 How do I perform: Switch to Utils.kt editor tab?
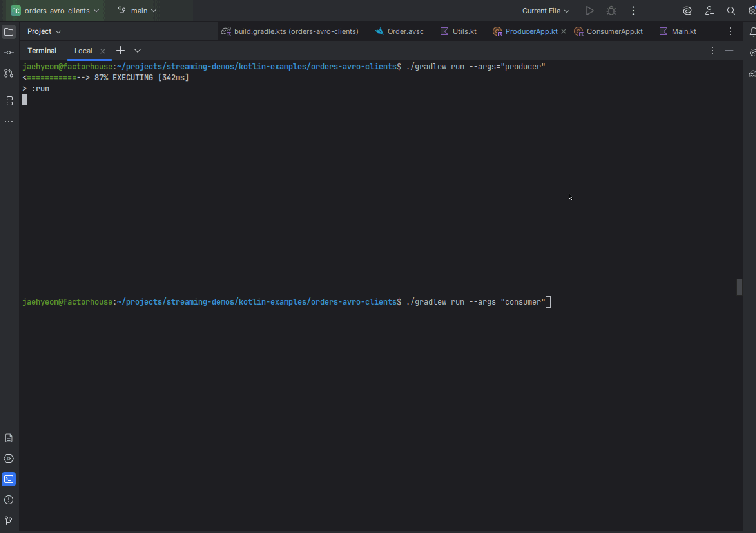458,32
